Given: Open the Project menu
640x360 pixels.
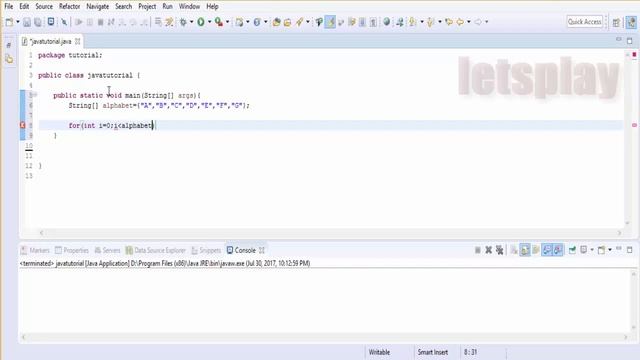Looking at the screenshot, I should 147,7.
